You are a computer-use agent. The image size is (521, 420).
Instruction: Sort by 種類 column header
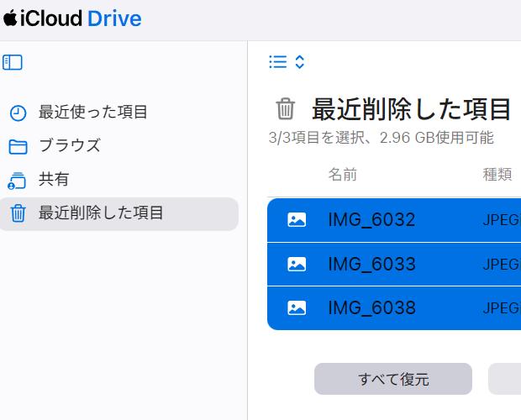click(x=497, y=175)
